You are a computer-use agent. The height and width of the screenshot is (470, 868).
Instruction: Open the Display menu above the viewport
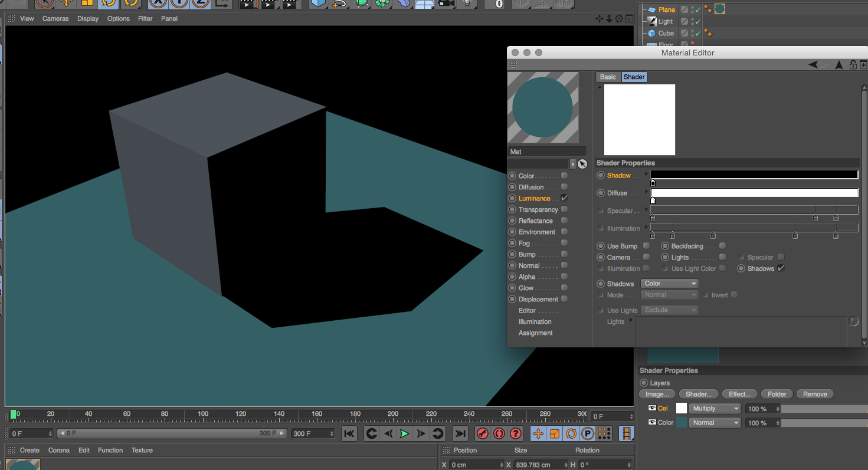(x=87, y=18)
